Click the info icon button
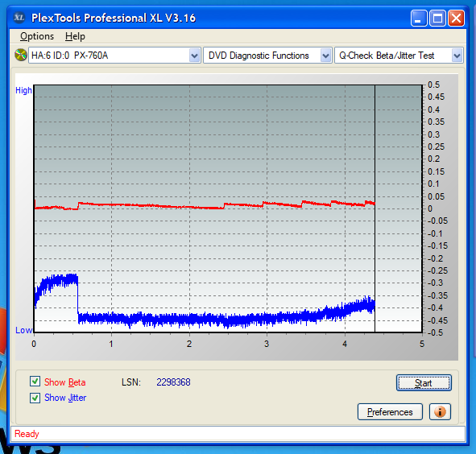Screen dimensions: 476x454 tap(440, 411)
